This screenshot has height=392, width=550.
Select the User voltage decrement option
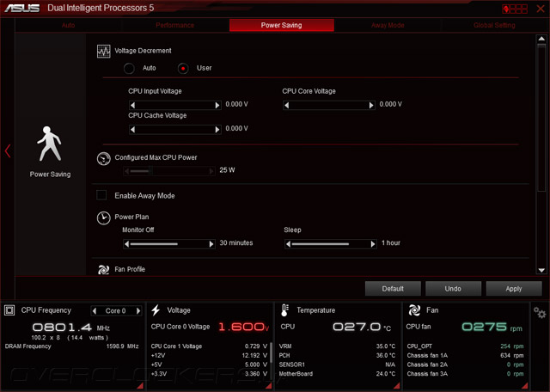click(183, 69)
